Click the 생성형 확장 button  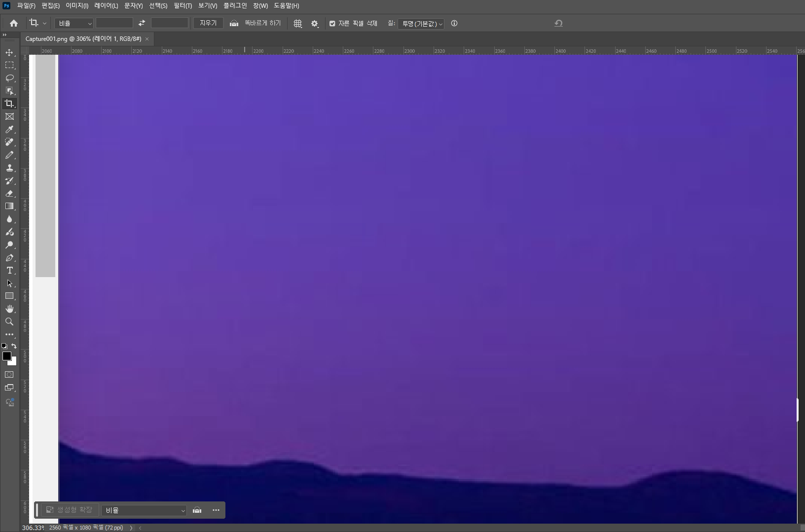coord(70,510)
